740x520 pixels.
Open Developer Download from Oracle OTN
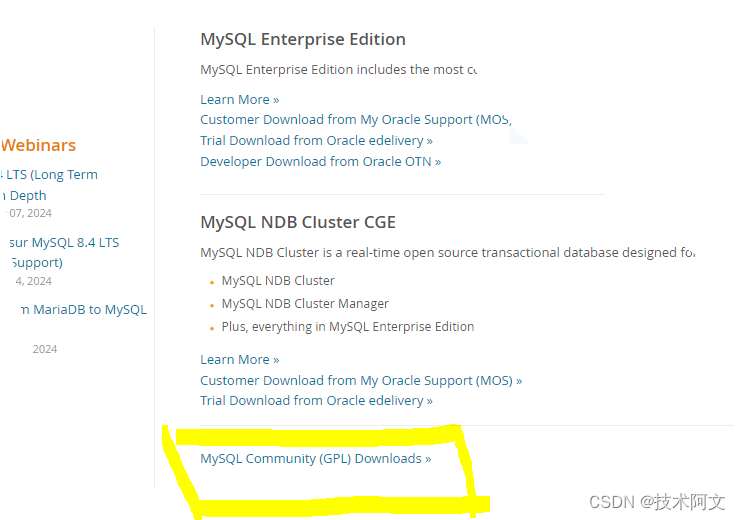click(320, 162)
